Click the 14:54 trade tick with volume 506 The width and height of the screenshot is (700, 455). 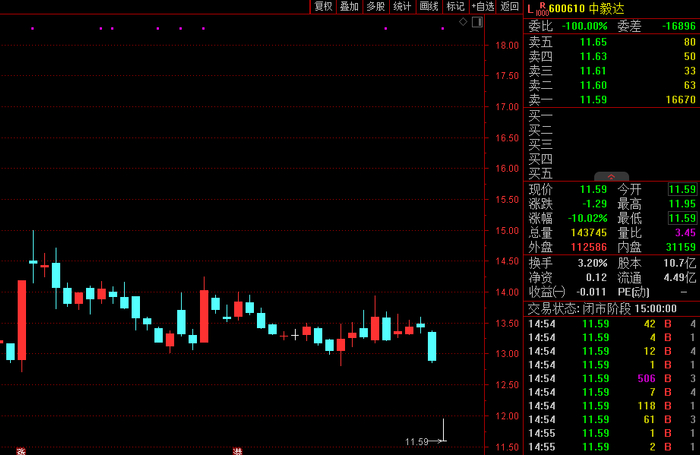click(x=612, y=379)
